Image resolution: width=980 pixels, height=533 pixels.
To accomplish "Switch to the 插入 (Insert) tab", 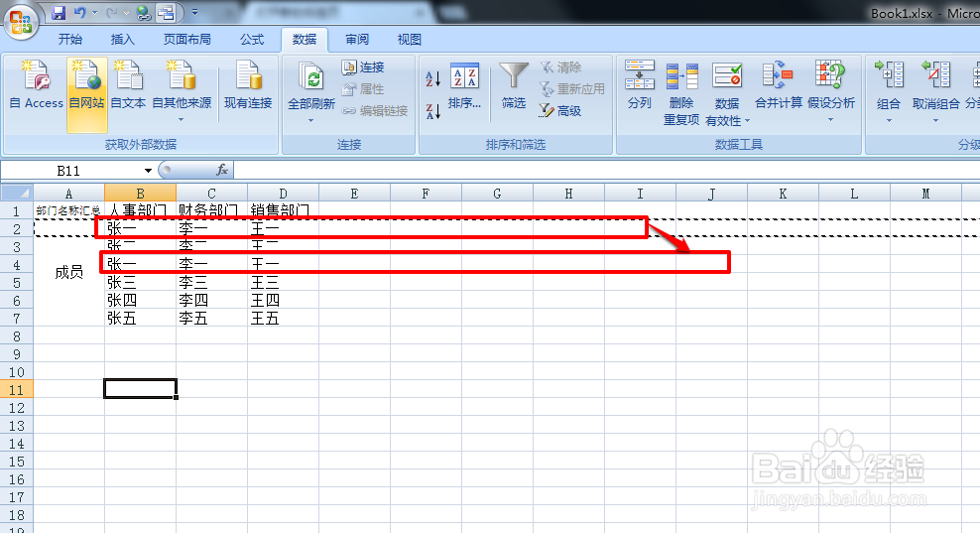I will (123, 40).
